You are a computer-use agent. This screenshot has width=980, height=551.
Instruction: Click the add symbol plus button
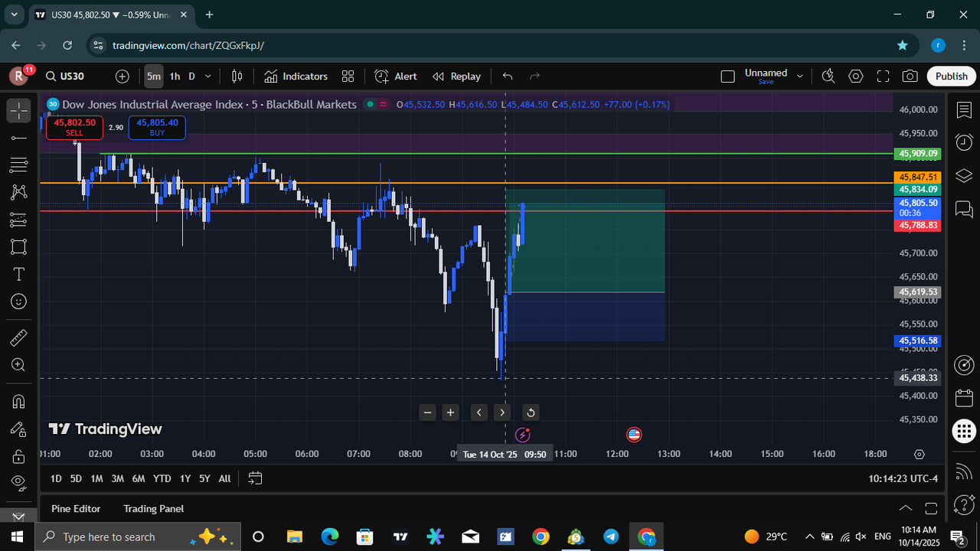[x=122, y=77]
